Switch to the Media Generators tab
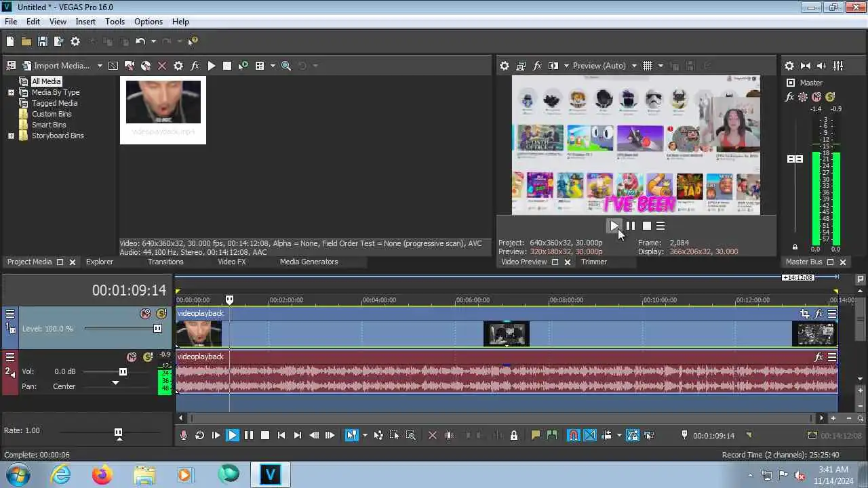Image resolution: width=868 pixels, height=488 pixels. [309, 262]
